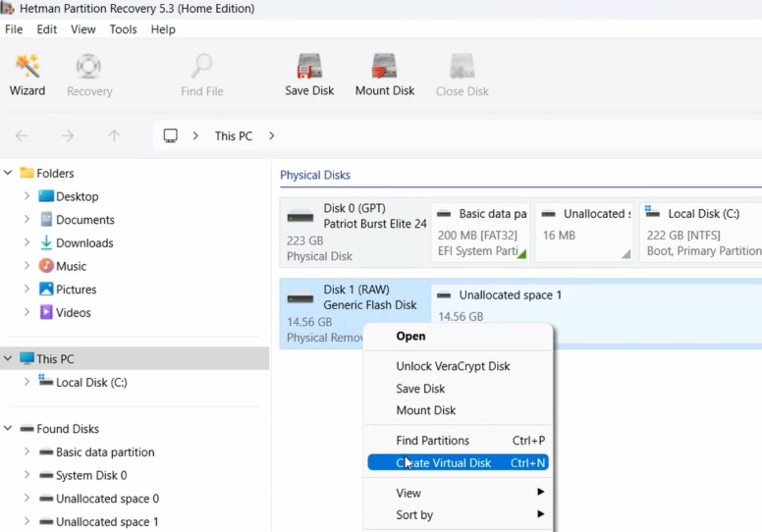Image resolution: width=762 pixels, height=532 pixels.
Task: Open the Tools menu
Action: [123, 29]
